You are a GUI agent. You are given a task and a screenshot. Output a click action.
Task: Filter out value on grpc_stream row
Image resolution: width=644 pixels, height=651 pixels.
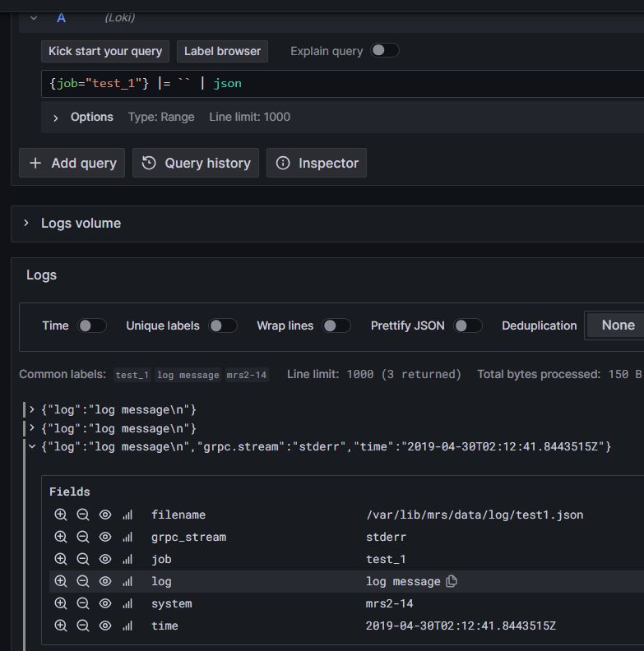83,537
